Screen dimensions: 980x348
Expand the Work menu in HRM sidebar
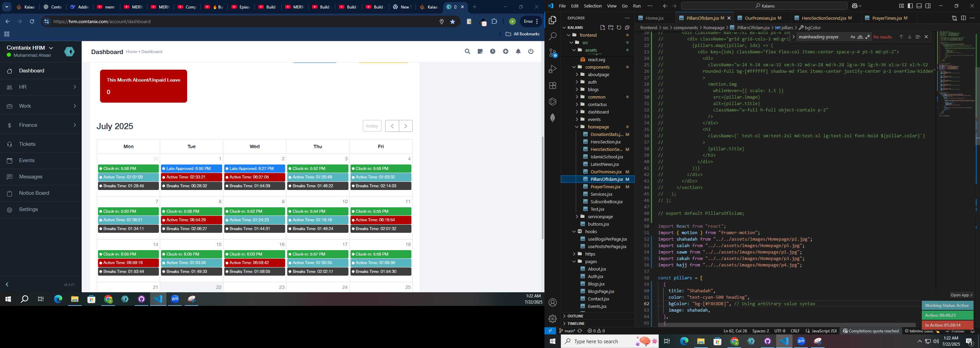pyautogui.click(x=41, y=106)
